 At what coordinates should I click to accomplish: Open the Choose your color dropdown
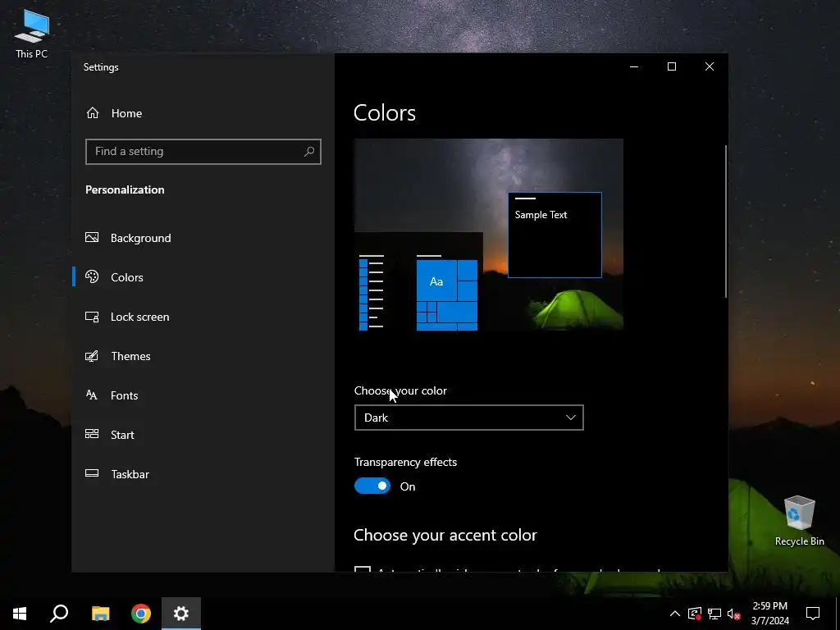pos(468,418)
